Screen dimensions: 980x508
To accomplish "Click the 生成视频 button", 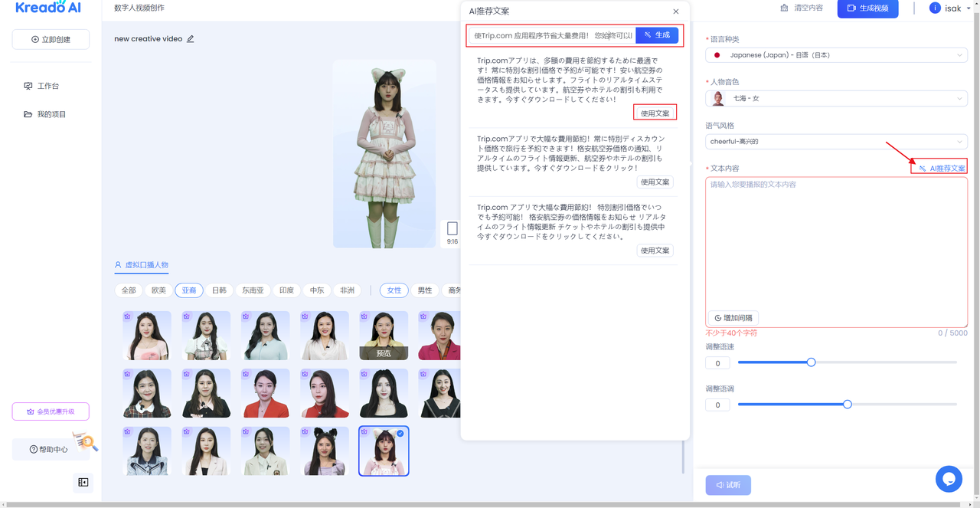I will (868, 8).
